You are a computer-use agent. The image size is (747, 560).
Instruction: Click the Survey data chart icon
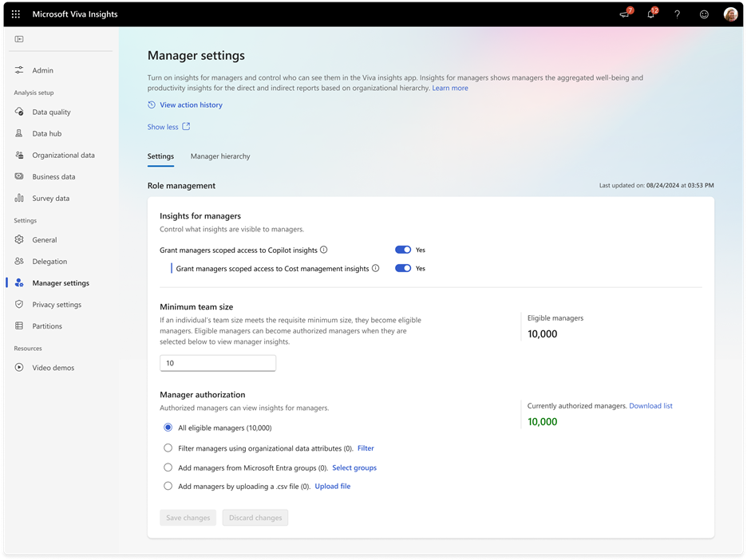tap(19, 198)
